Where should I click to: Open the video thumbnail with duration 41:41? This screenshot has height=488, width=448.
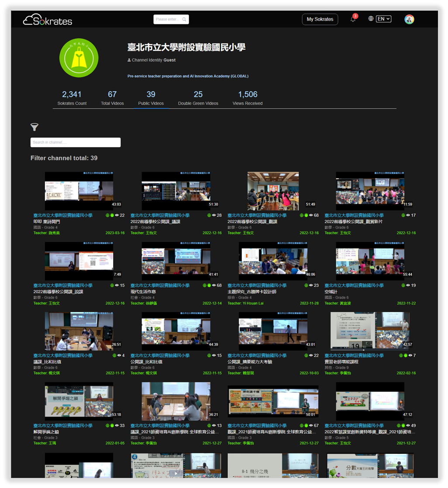(x=176, y=261)
